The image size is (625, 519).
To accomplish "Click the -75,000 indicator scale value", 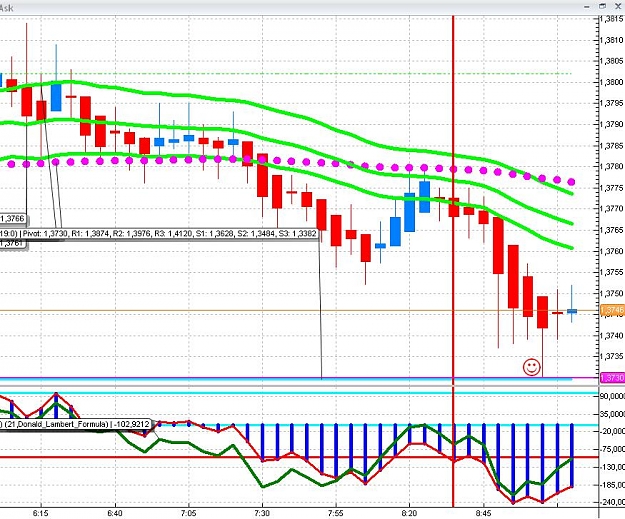I will pyautogui.click(x=613, y=449).
